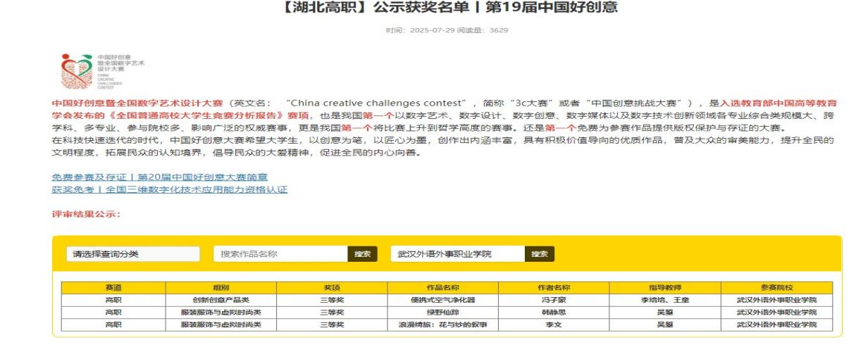868x347 pixels.
Task: Select the 便携式空气净化器 work entry
Action: [x=442, y=300]
